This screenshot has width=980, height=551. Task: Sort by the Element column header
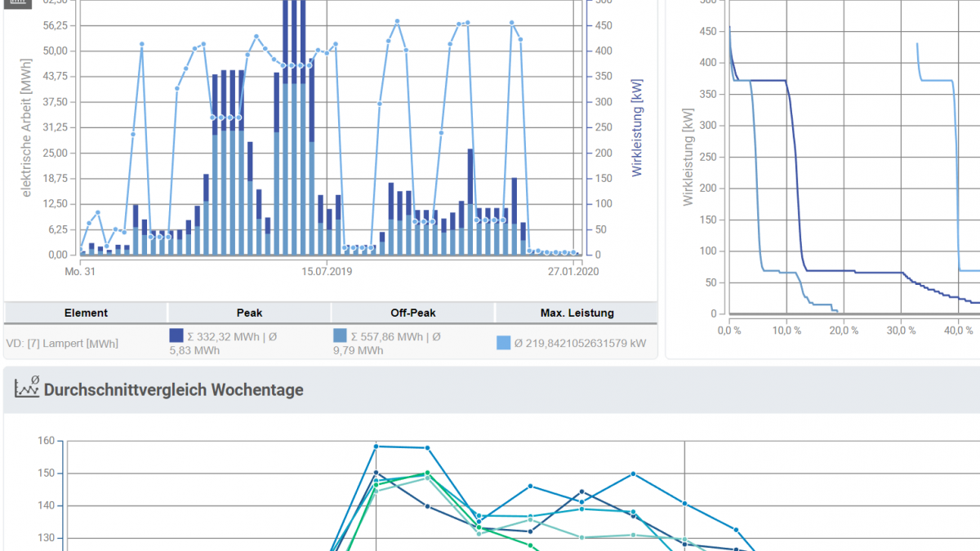[x=86, y=313]
